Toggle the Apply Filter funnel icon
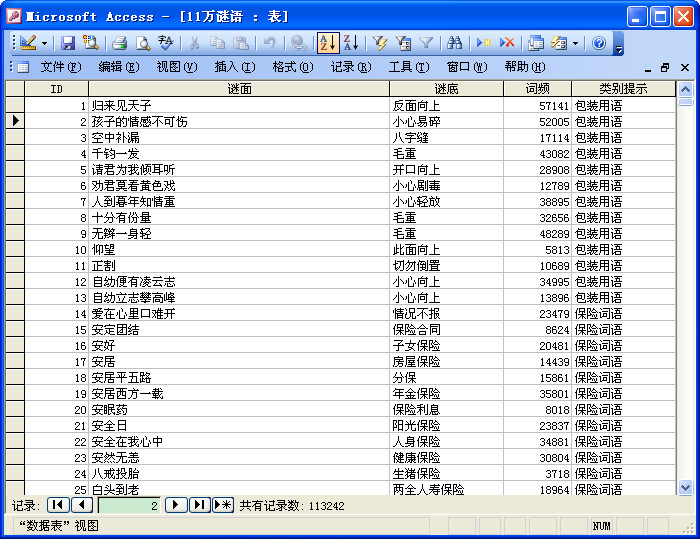700x539 pixels. click(426, 43)
